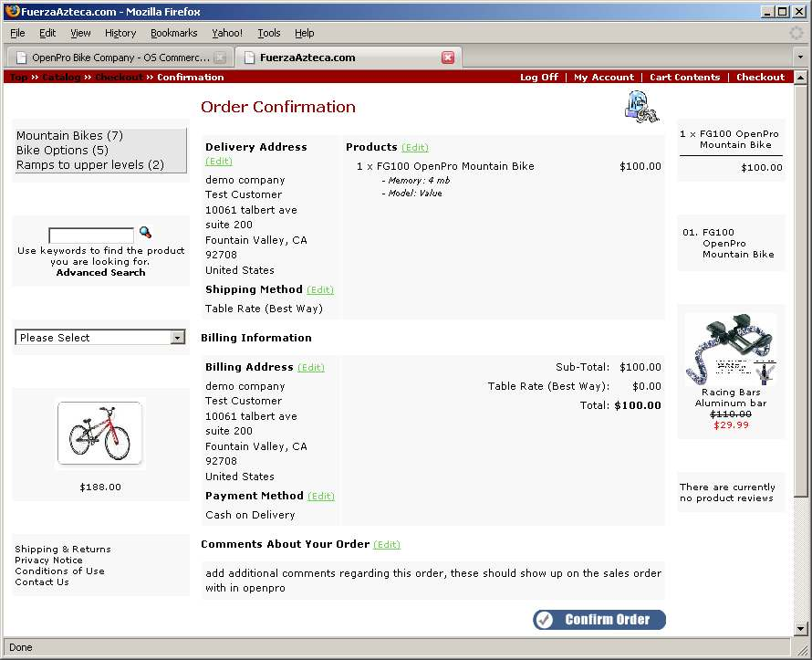Click the Firefox logo in title bar

pyautogui.click(x=11, y=12)
